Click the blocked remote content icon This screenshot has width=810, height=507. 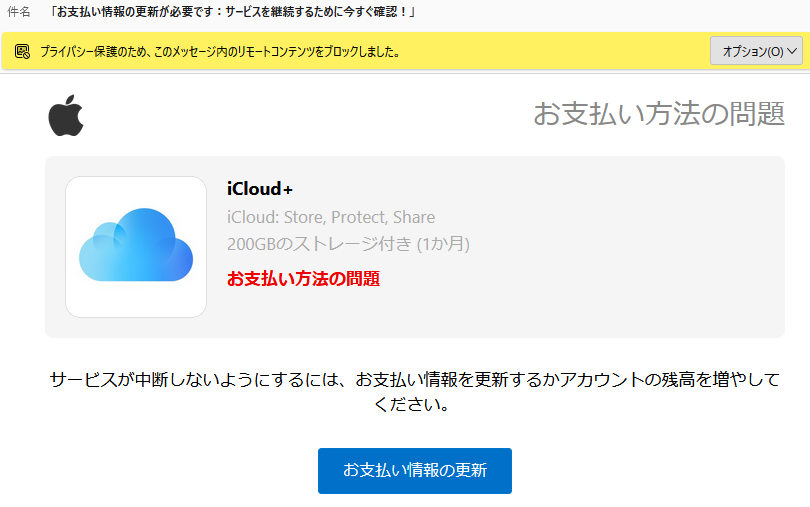(22, 51)
